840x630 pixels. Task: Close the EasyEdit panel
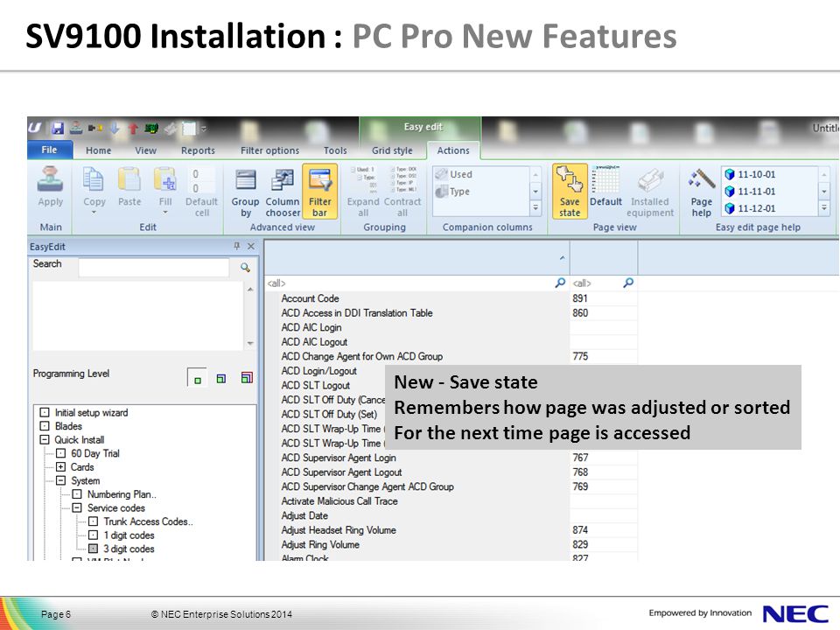click(251, 246)
